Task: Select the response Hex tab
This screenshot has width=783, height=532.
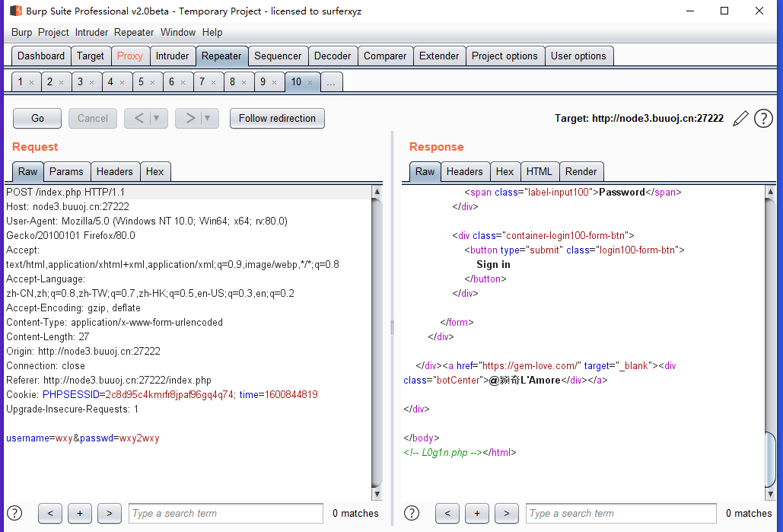Action: 504,171
